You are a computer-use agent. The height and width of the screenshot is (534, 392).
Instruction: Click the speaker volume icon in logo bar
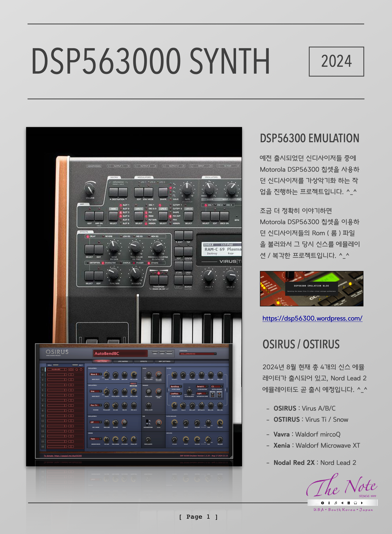point(342,503)
